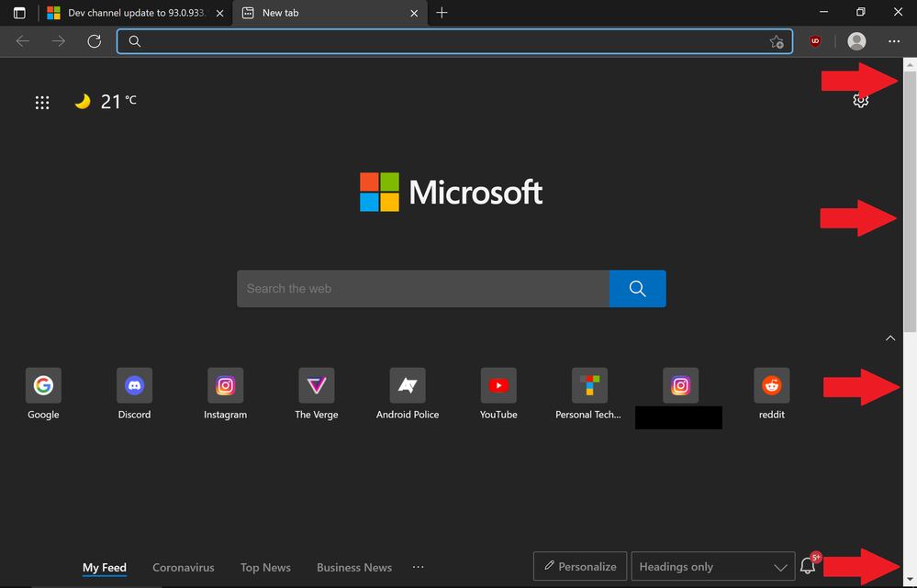This screenshot has height=588, width=917.
Task: Click the Personalize button
Action: 579,566
